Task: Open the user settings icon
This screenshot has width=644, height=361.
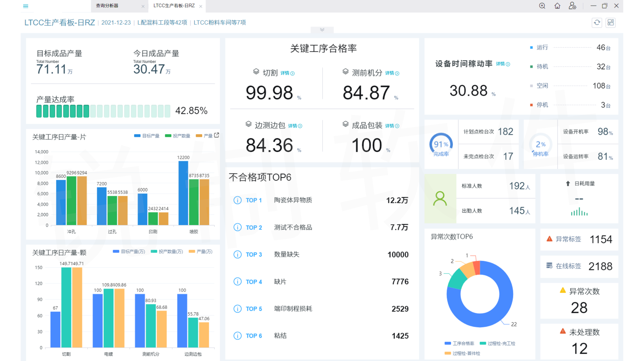Action: pos(572,6)
